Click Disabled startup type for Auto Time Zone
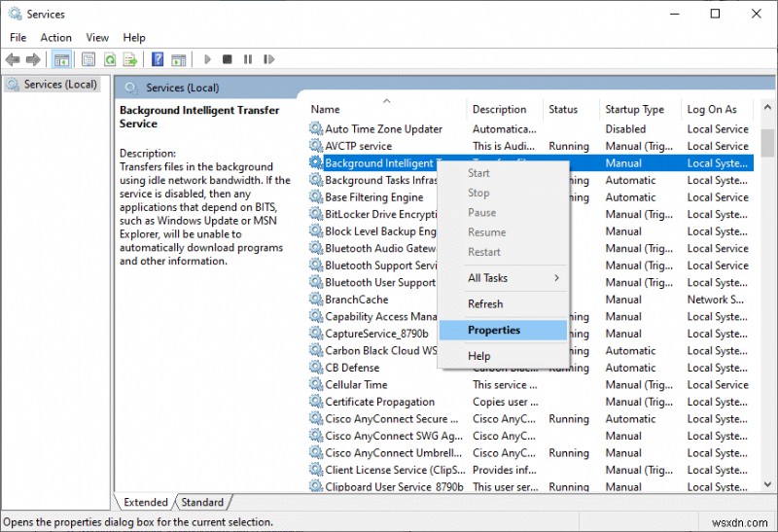This screenshot has width=778, height=532. click(x=625, y=129)
